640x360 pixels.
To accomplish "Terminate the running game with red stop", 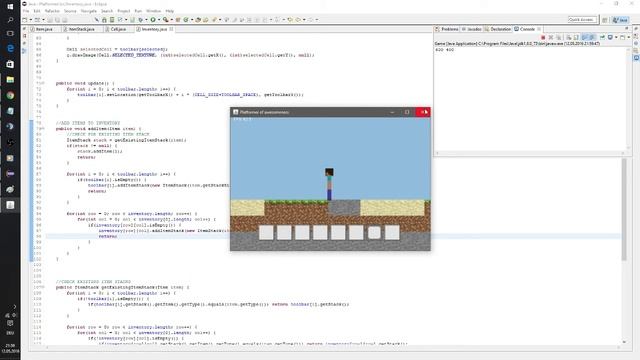I will 543,37.
